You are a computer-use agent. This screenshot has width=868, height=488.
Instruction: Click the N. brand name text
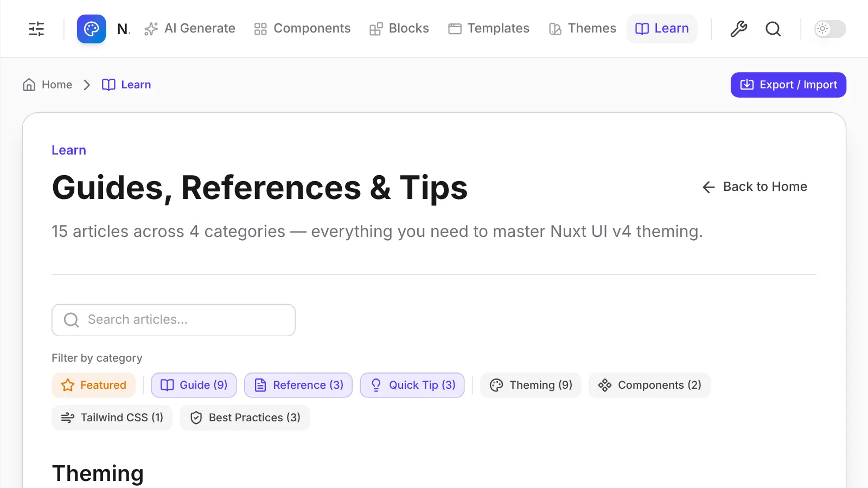pyautogui.click(x=123, y=29)
